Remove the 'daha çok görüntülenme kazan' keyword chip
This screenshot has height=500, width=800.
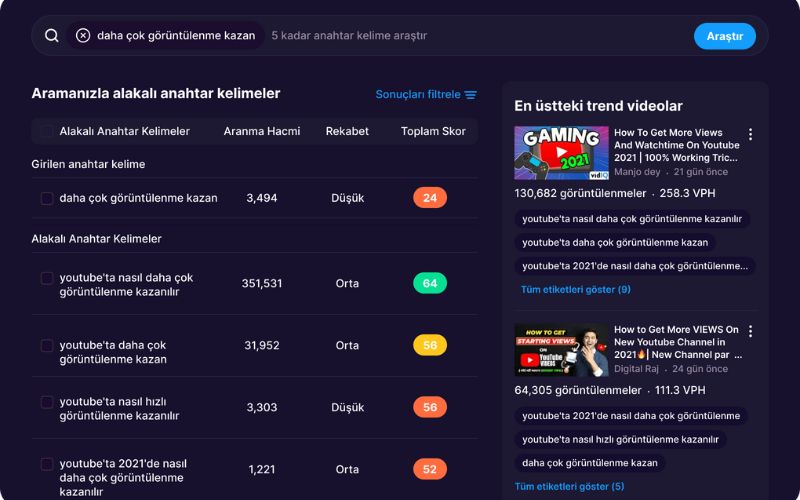[x=83, y=36]
